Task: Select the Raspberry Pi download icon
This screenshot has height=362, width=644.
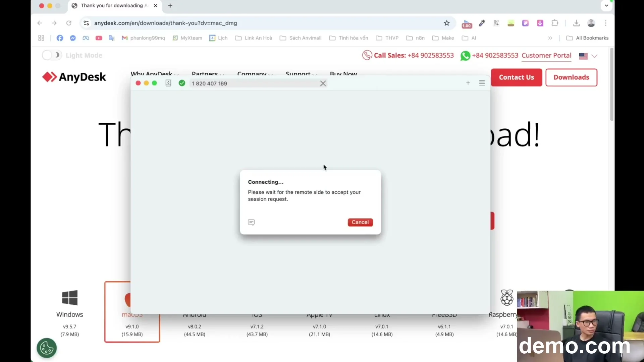Action: point(507,298)
